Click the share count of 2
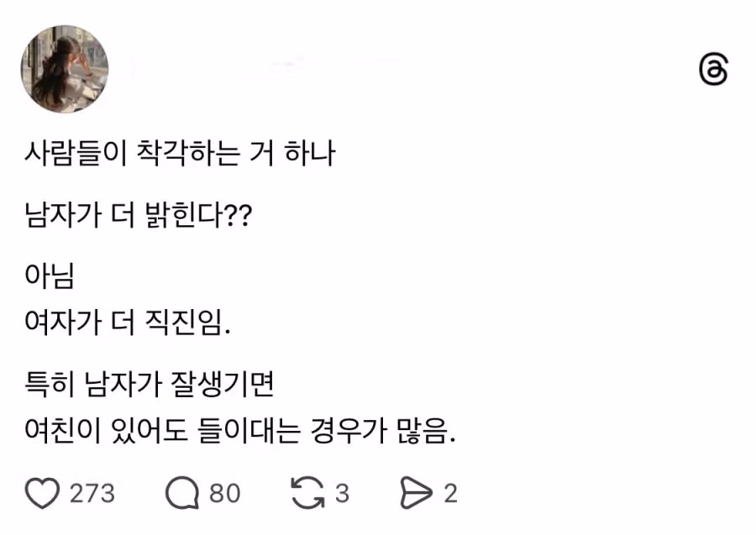This screenshot has width=756, height=535. click(x=450, y=493)
